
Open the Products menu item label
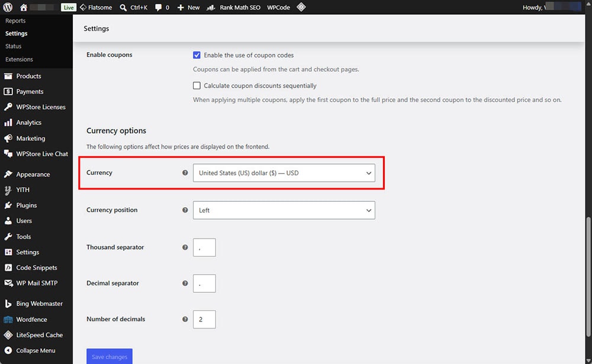(28, 76)
